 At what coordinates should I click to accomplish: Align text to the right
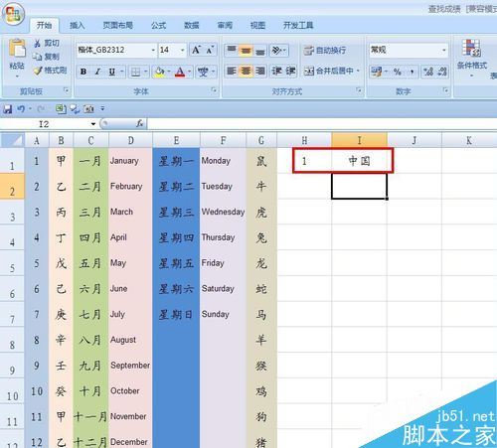(x=260, y=71)
